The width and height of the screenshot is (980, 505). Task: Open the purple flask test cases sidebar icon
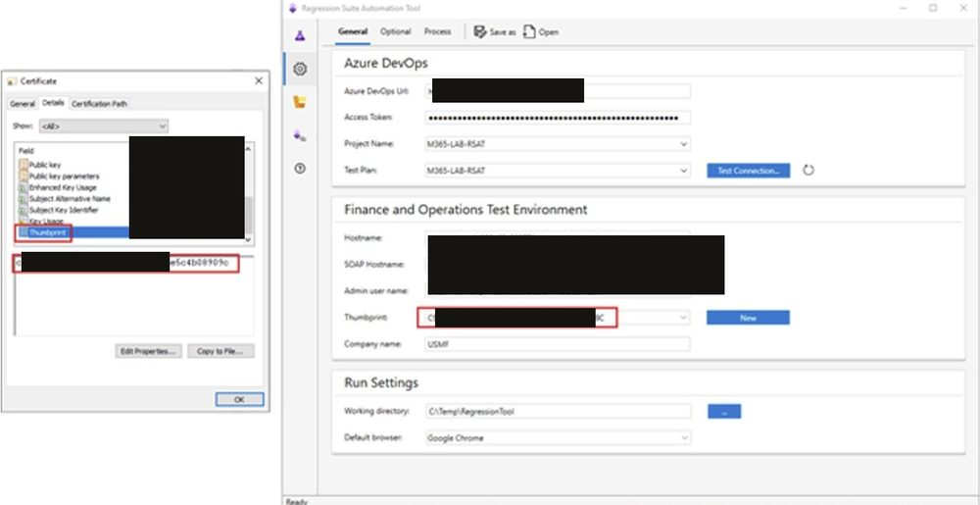[x=300, y=35]
